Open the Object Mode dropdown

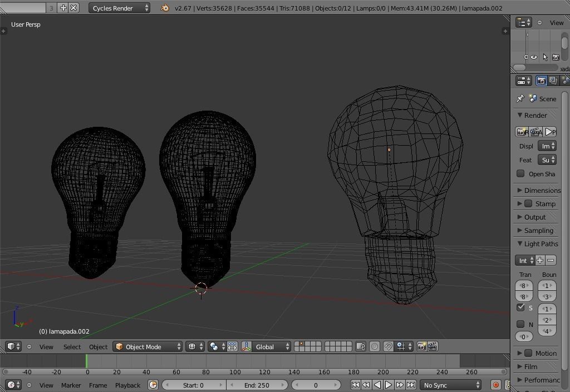[x=147, y=346]
